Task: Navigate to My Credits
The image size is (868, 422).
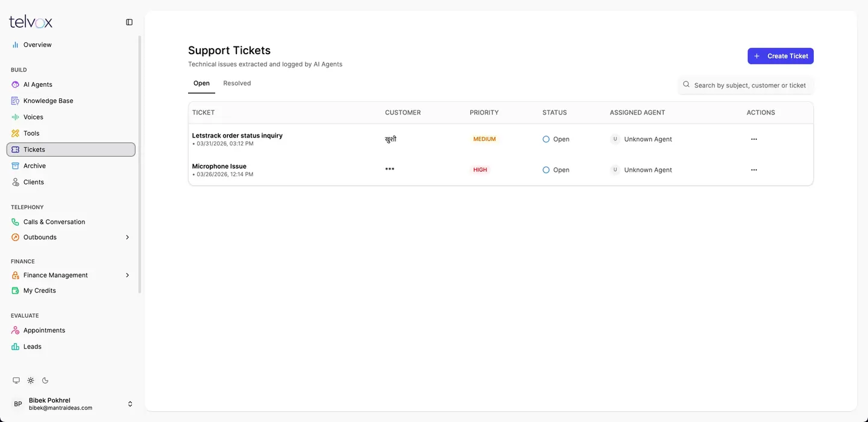Action: [71, 291]
